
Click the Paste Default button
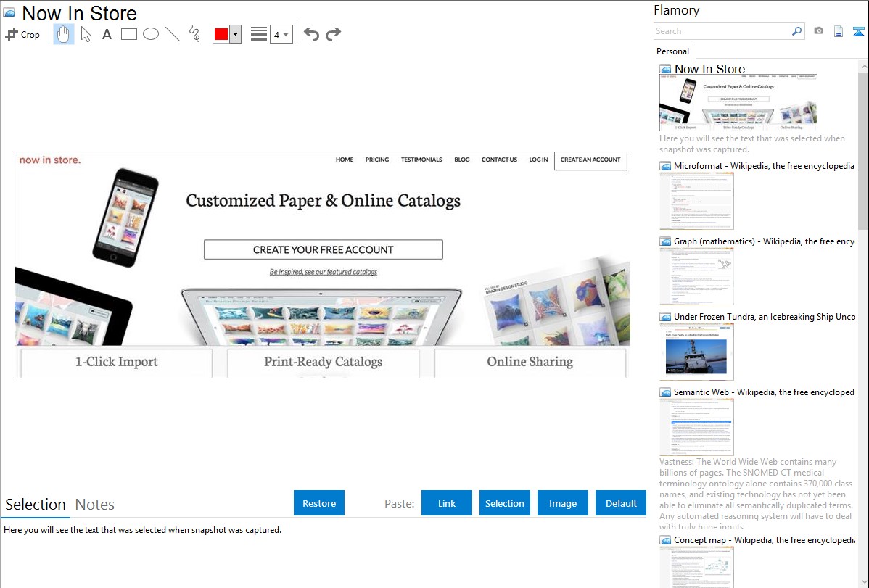[x=621, y=503]
